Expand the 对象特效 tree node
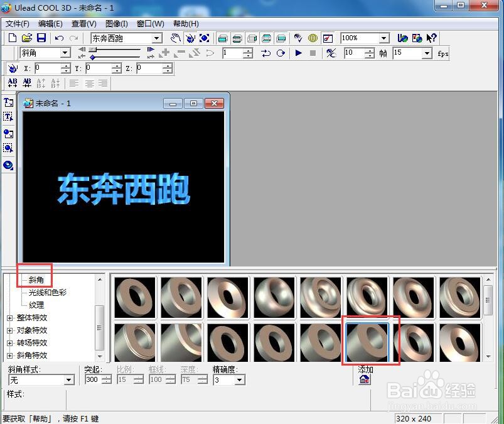The image size is (504, 424). [x=9, y=330]
